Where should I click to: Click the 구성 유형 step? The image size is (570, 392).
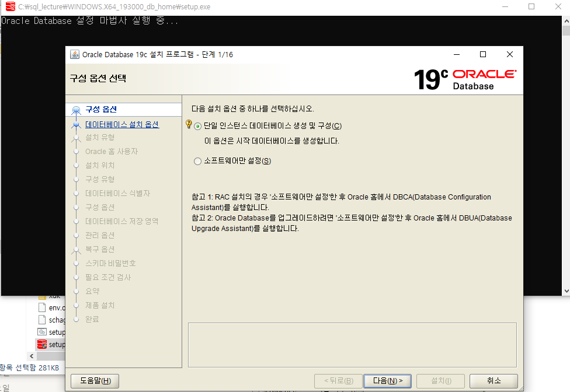[x=100, y=179]
